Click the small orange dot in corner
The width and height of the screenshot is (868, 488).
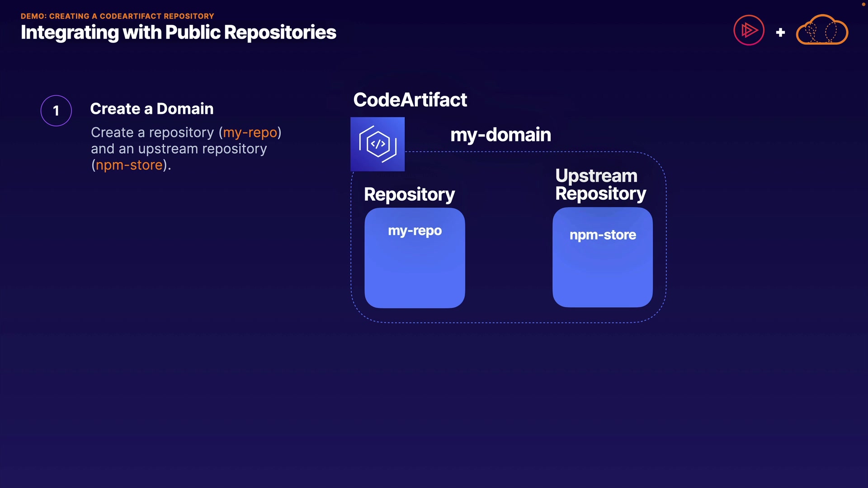(x=863, y=4)
